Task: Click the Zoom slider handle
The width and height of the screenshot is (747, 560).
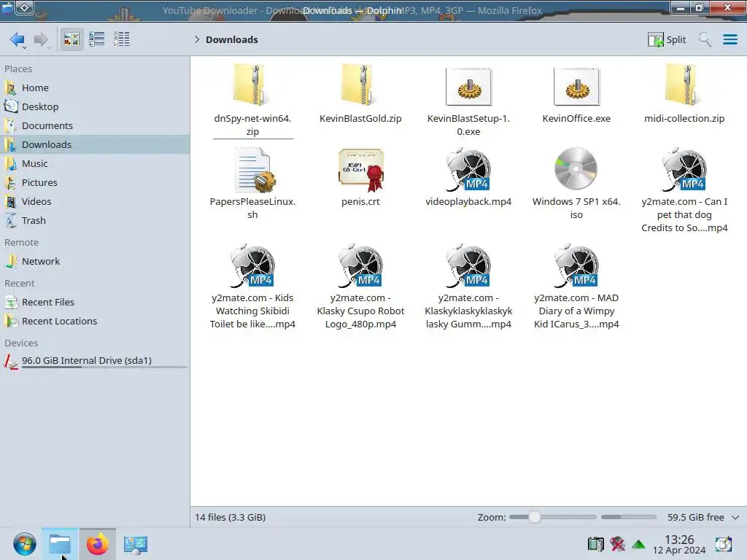Action: pyautogui.click(x=535, y=517)
